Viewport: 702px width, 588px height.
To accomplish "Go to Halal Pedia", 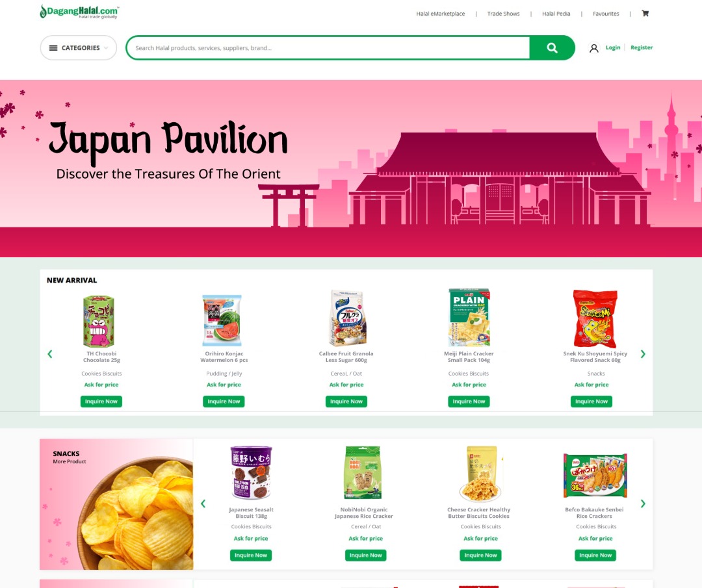I will click(x=556, y=14).
